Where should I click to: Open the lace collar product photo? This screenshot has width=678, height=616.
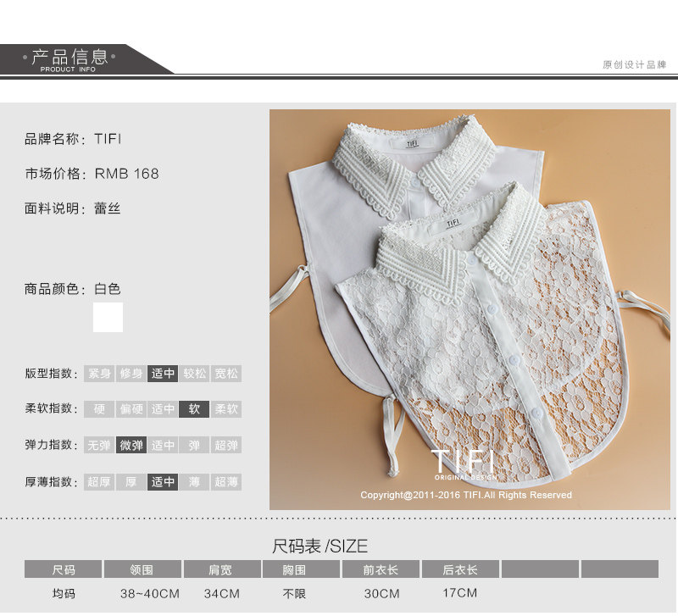point(470,309)
